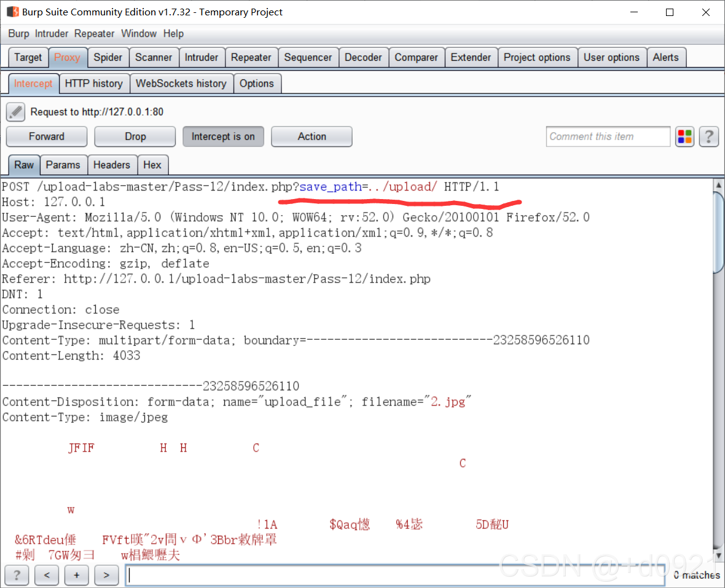Screen dimensions: 725x588
Task: Click the plus search options button
Action: (x=77, y=575)
